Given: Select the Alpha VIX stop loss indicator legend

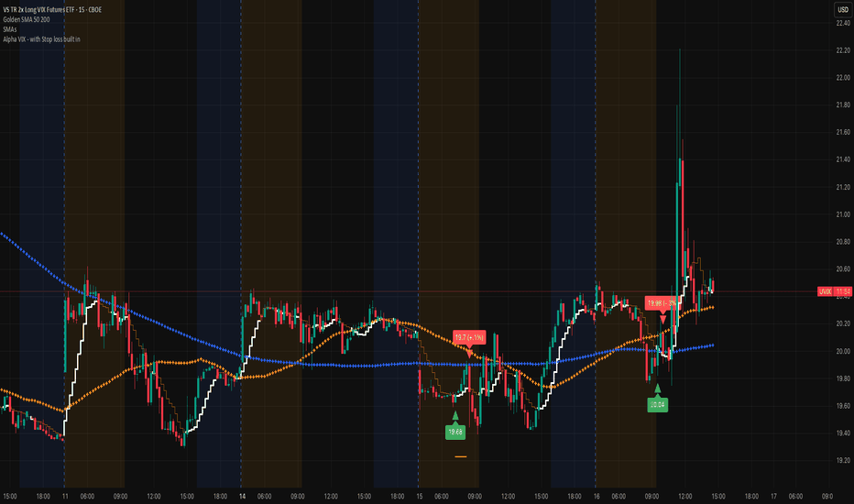Looking at the screenshot, I should click(x=41, y=39).
